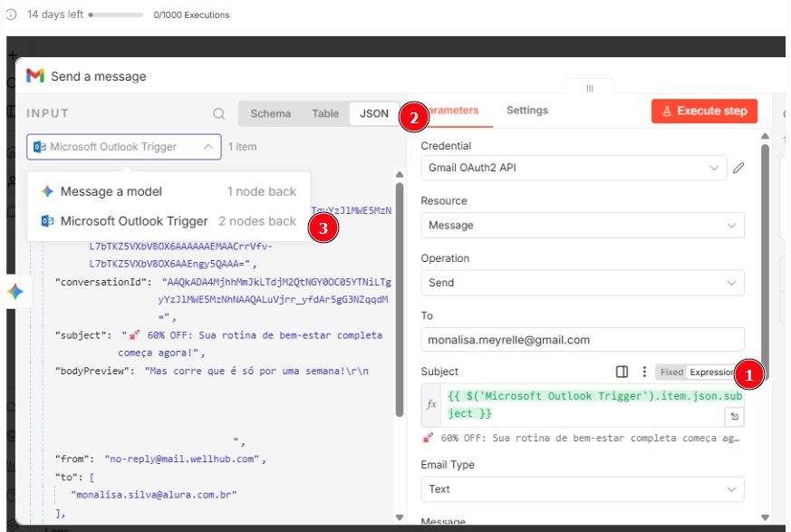The width and height of the screenshot is (791, 532).
Task: Open the Microsoft Outlook Trigger source dropdown
Action: pyautogui.click(x=123, y=146)
